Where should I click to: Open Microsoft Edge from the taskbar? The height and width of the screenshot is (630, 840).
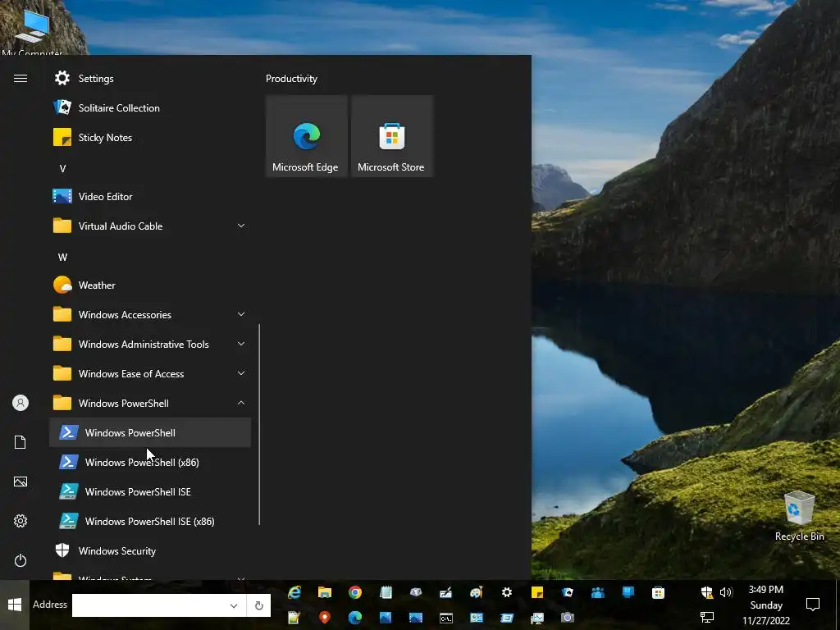(355, 618)
